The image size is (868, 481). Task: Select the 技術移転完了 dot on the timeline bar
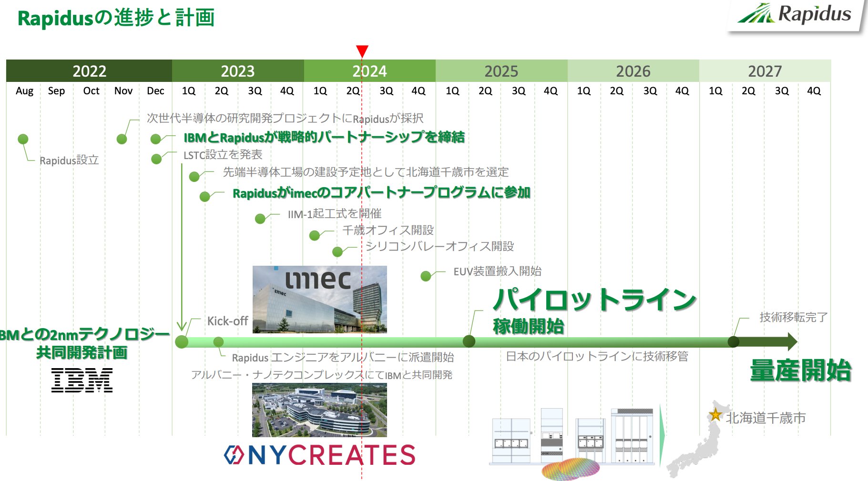click(734, 341)
